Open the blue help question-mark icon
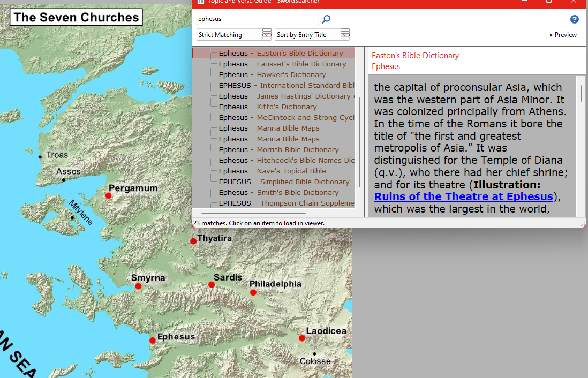588x378 pixels. click(574, 19)
